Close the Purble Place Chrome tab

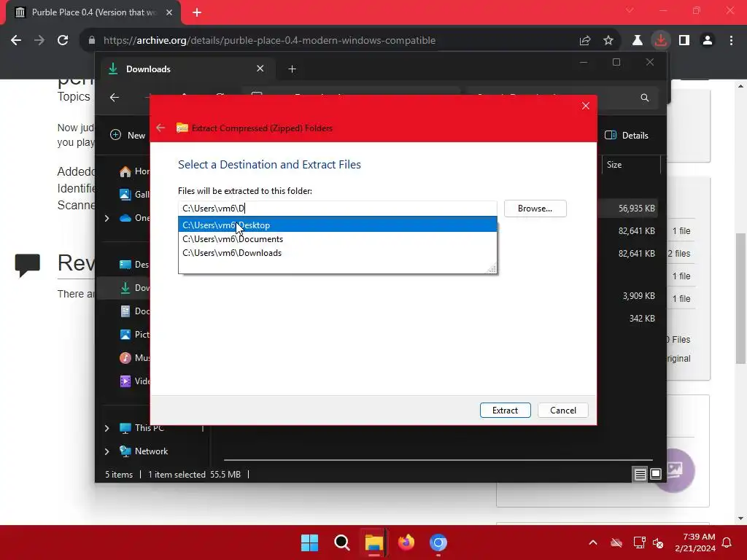169,12
